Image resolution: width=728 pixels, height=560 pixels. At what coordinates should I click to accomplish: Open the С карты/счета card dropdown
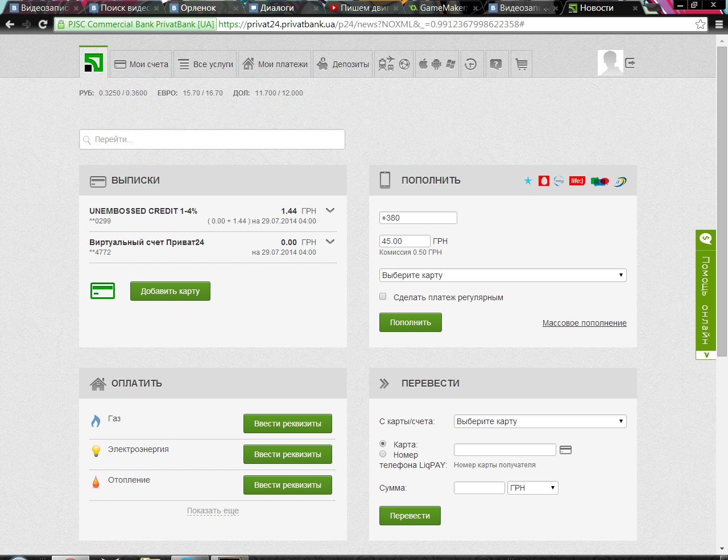coord(540,421)
